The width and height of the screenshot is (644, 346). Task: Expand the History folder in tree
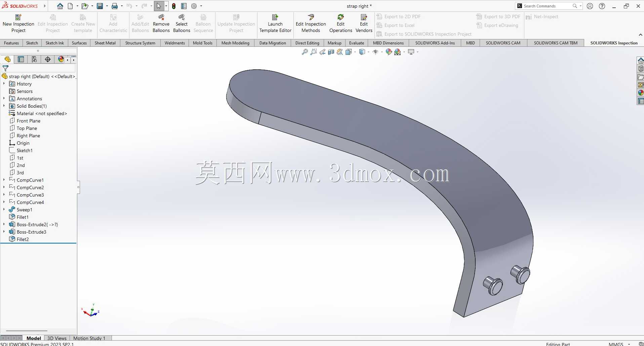tap(4, 84)
